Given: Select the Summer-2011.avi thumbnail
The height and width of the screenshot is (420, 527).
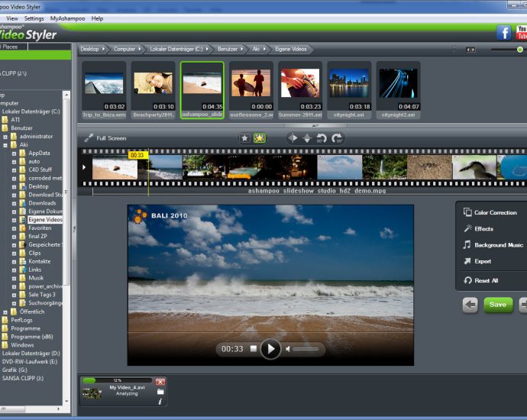Looking at the screenshot, I should [300, 90].
